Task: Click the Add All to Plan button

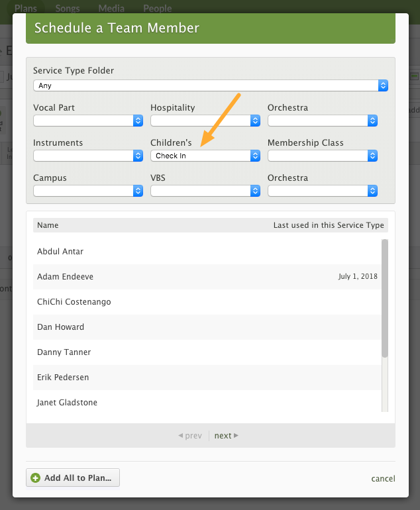Action: [x=73, y=478]
